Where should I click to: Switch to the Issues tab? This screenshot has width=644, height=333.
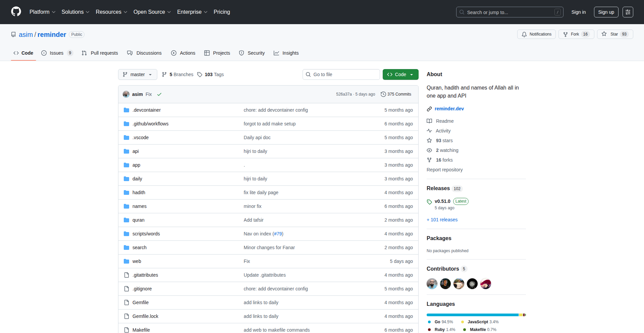click(x=57, y=53)
